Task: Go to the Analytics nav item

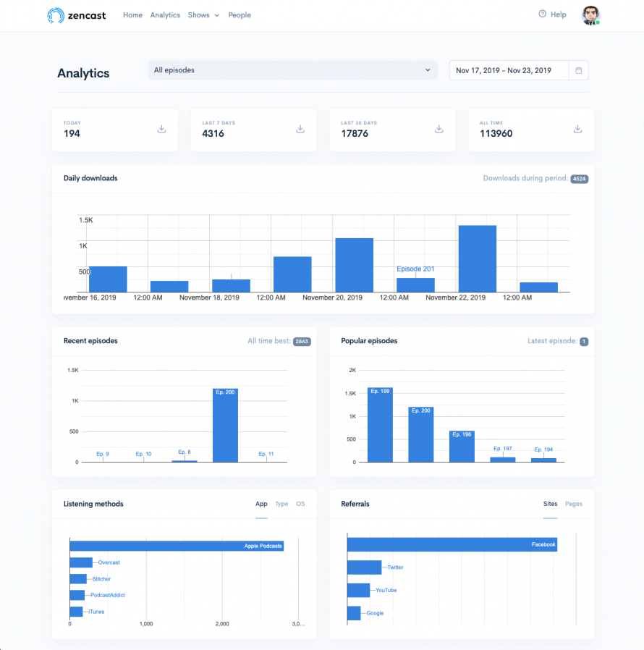Action: [165, 15]
